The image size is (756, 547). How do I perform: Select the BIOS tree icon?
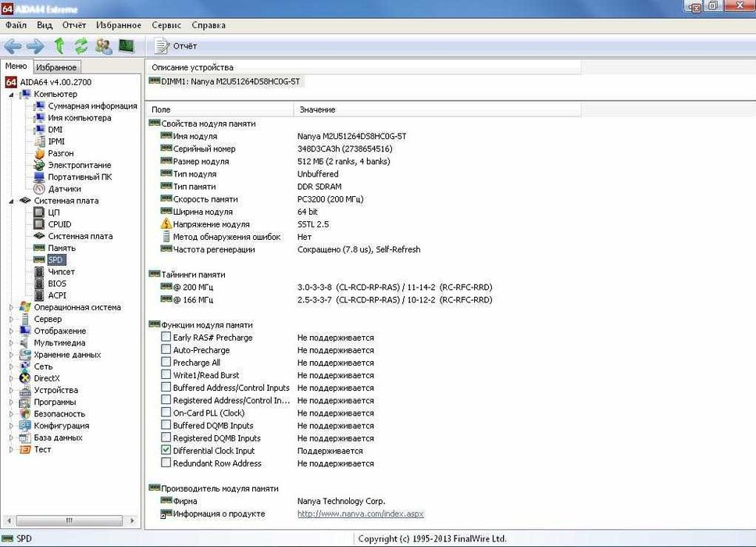click(x=39, y=284)
